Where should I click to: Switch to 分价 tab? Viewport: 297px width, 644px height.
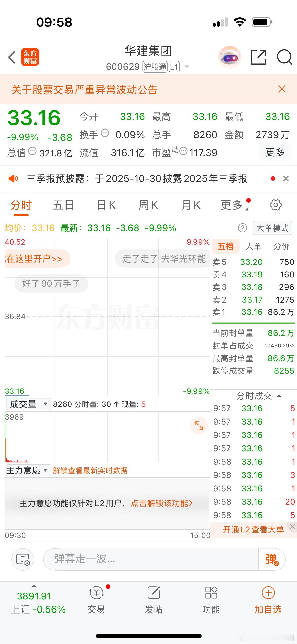(281, 246)
